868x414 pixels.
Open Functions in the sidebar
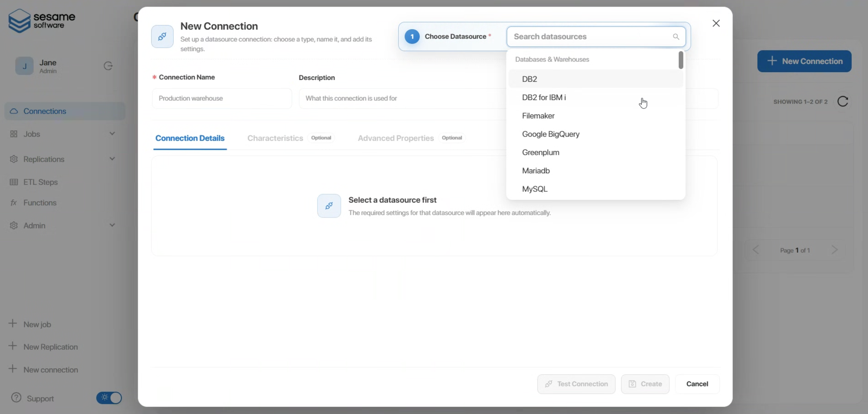(40, 203)
